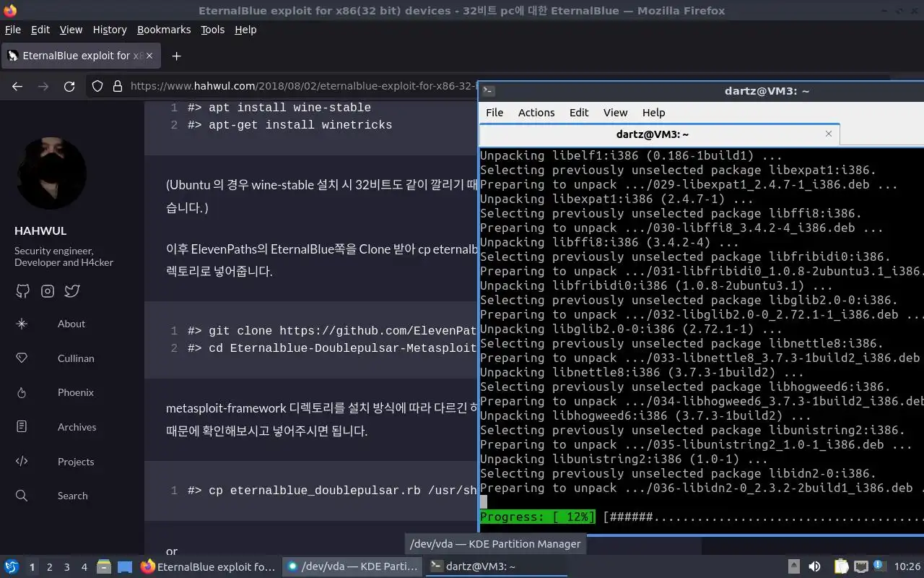Open HAHWUL's GitHub profile icon
The image size is (924, 578).
pos(23,291)
